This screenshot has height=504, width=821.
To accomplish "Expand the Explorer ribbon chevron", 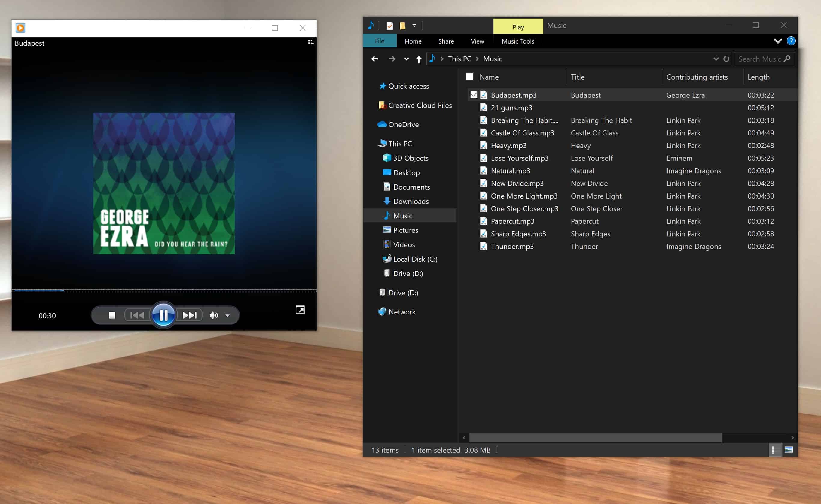I will [x=778, y=41].
